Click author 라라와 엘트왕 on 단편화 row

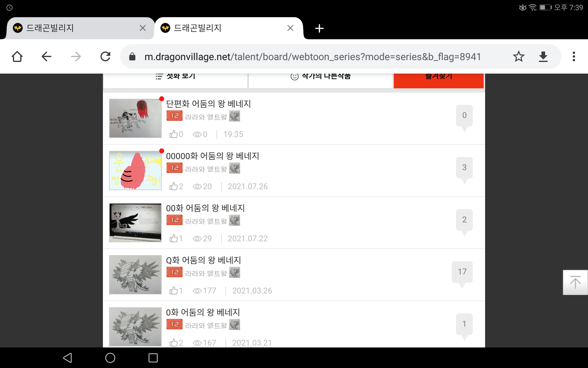point(206,117)
